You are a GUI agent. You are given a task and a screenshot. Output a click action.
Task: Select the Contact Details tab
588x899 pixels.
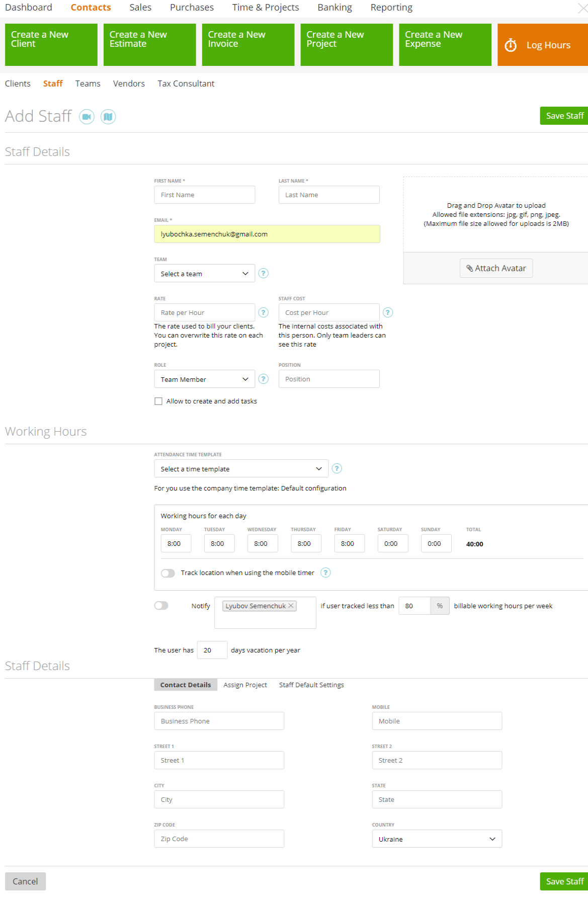point(186,685)
